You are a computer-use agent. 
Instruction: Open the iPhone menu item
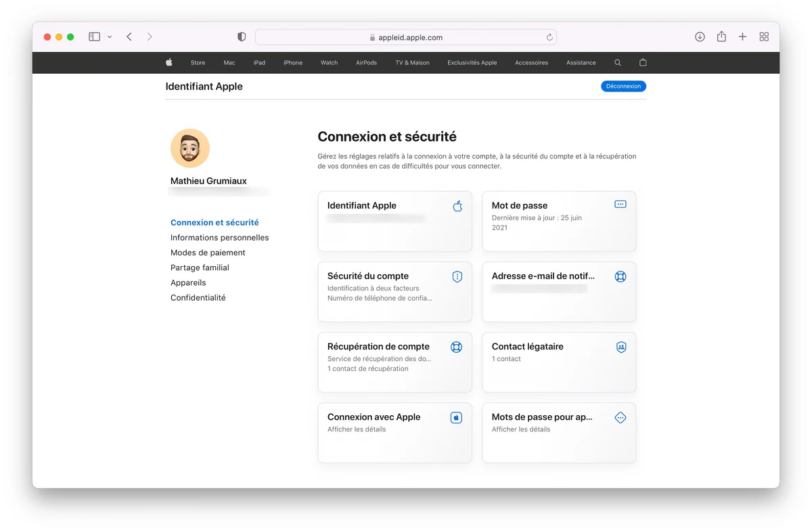point(293,62)
